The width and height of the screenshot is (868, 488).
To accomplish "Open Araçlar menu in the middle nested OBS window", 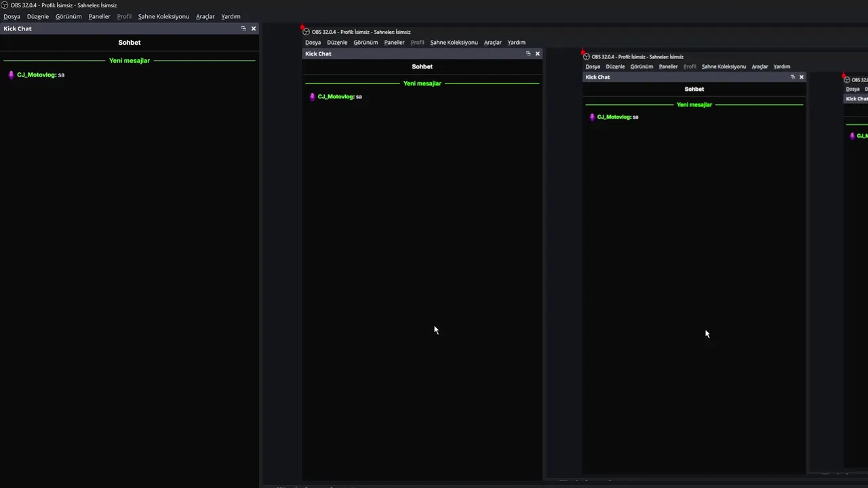I will click(x=493, y=42).
